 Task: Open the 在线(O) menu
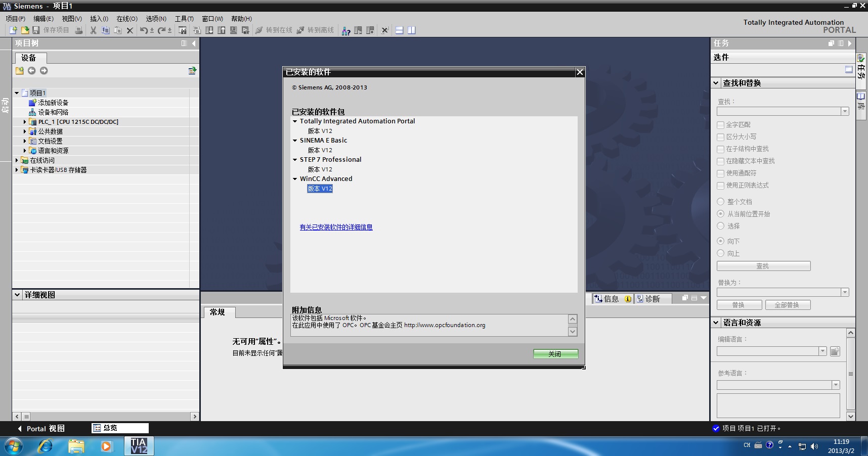coord(127,19)
